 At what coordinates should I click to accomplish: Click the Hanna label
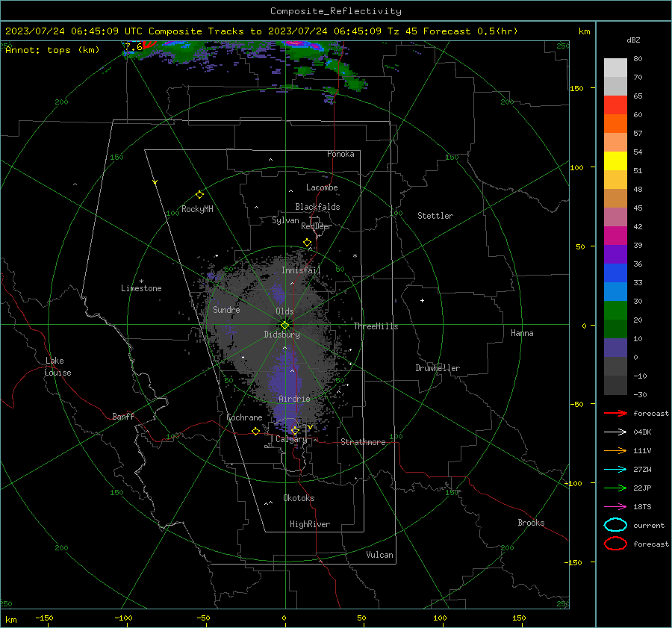(522, 333)
